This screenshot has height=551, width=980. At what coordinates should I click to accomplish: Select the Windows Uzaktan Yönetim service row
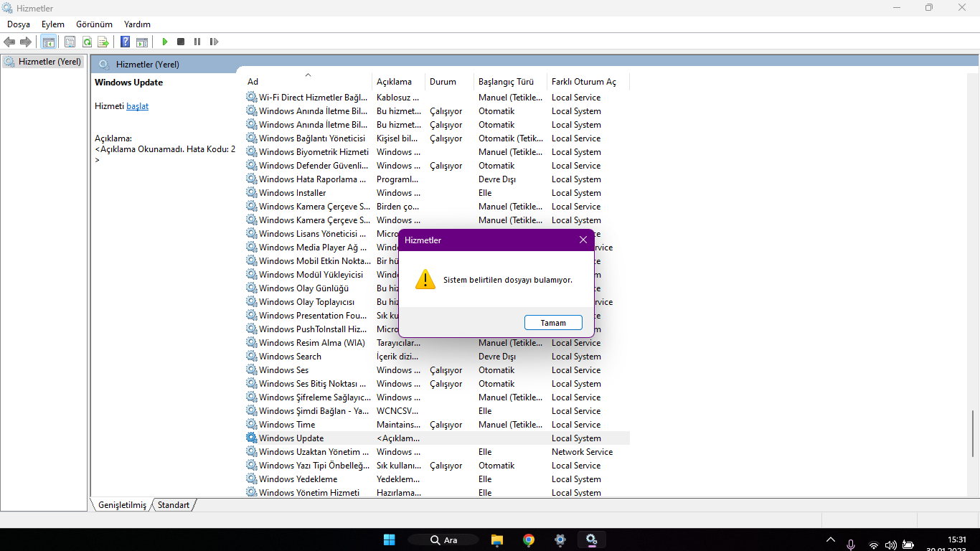point(437,451)
